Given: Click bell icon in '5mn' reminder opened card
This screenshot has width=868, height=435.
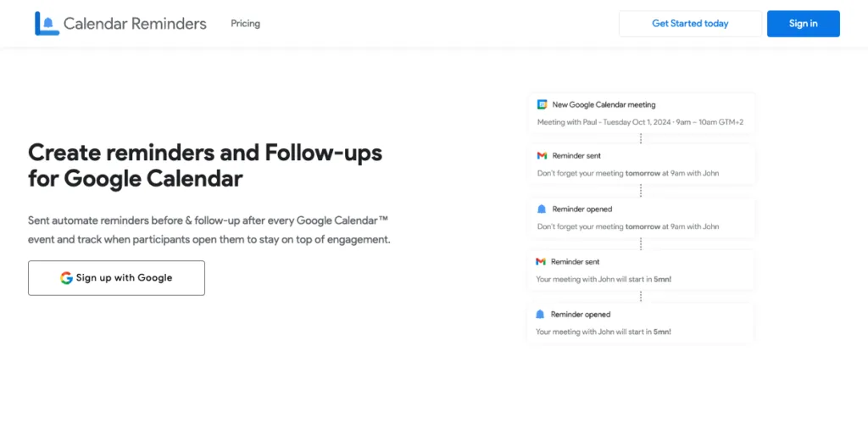Looking at the screenshot, I should point(540,314).
